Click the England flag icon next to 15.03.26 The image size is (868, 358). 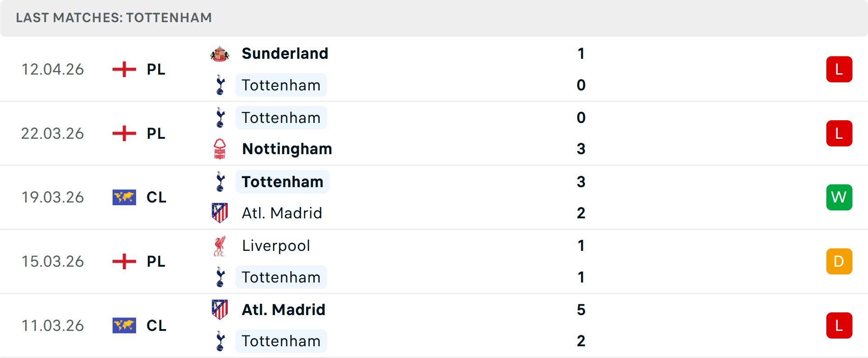(124, 261)
